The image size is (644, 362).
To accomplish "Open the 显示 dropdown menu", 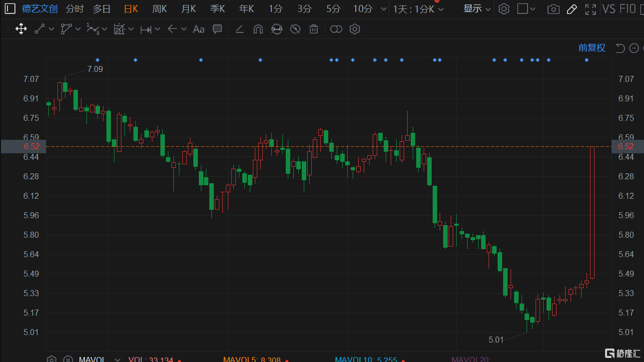I will click(x=477, y=8).
